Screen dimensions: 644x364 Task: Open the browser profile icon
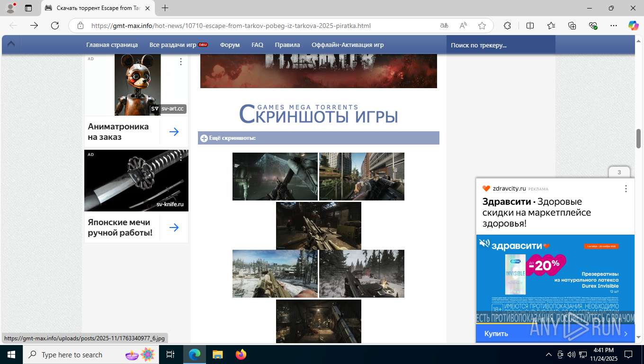[10, 8]
